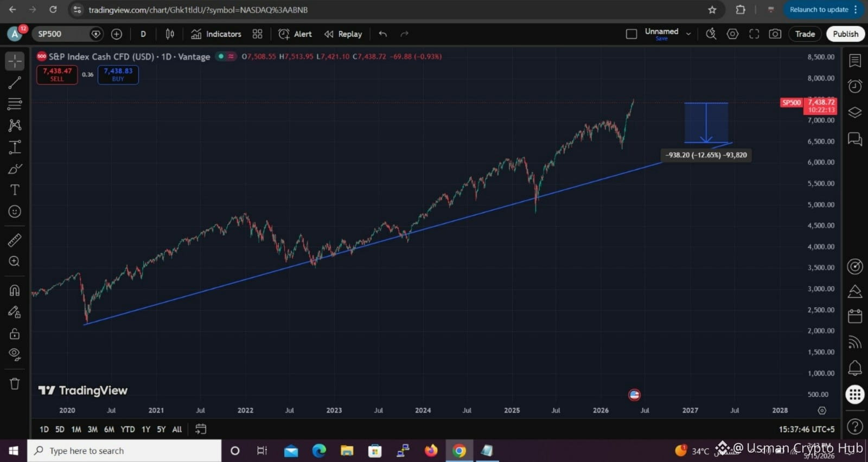This screenshot has height=462, width=868.
Task: Open the economic calendar panel
Action: click(855, 316)
